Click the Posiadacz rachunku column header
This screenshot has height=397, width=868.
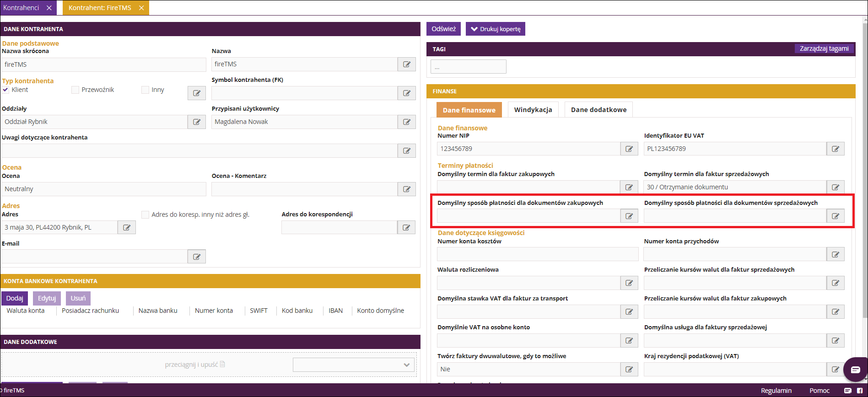(90, 311)
